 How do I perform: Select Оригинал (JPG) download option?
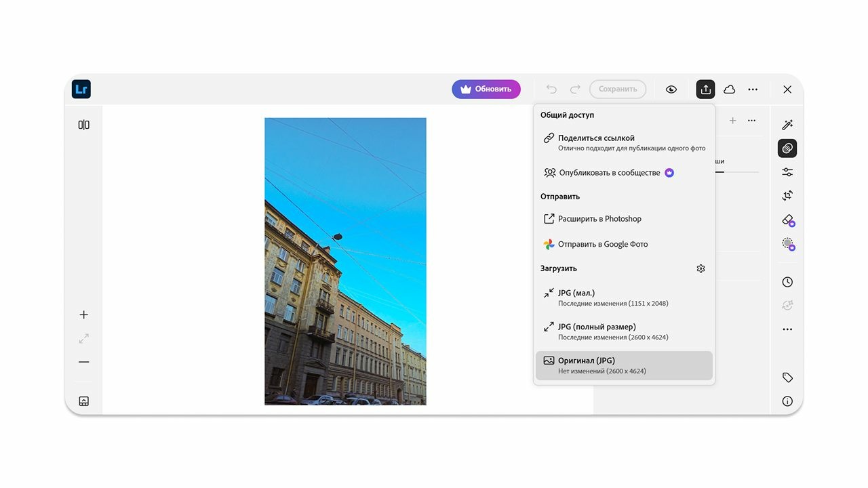[624, 365]
